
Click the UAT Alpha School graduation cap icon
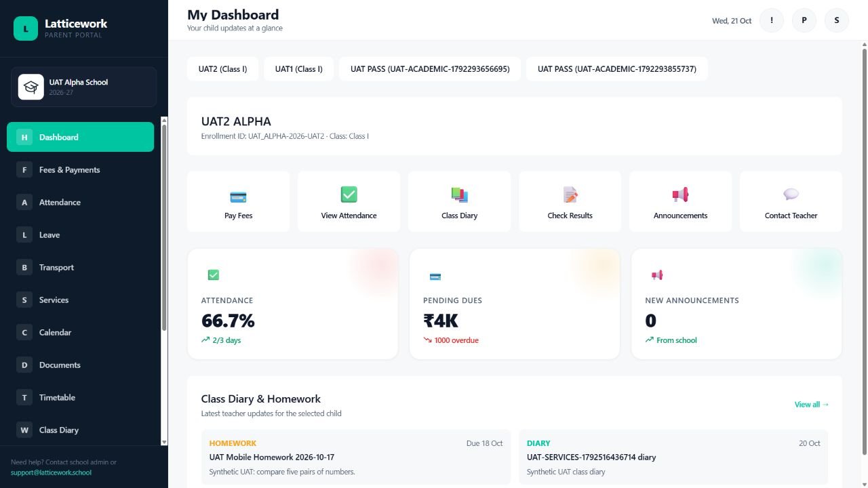[31, 87]
